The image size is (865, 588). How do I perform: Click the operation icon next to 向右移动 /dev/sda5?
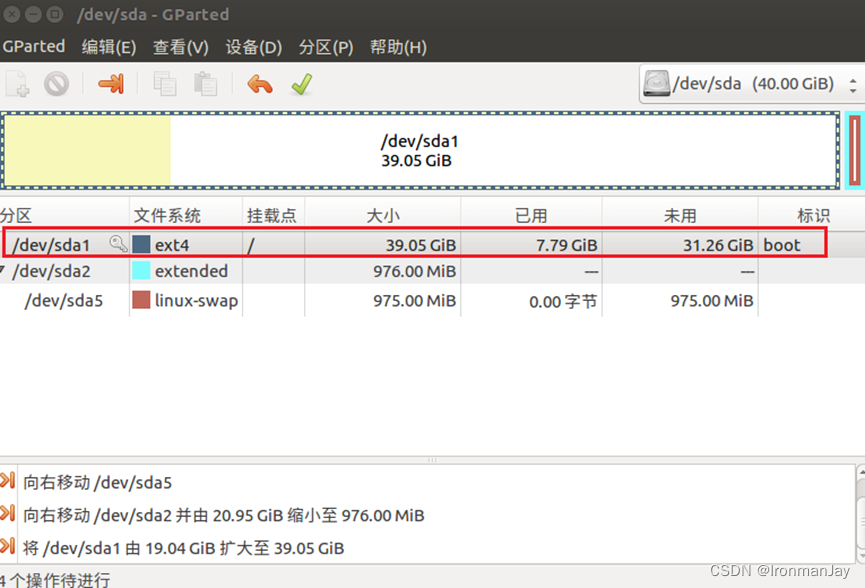8,481
